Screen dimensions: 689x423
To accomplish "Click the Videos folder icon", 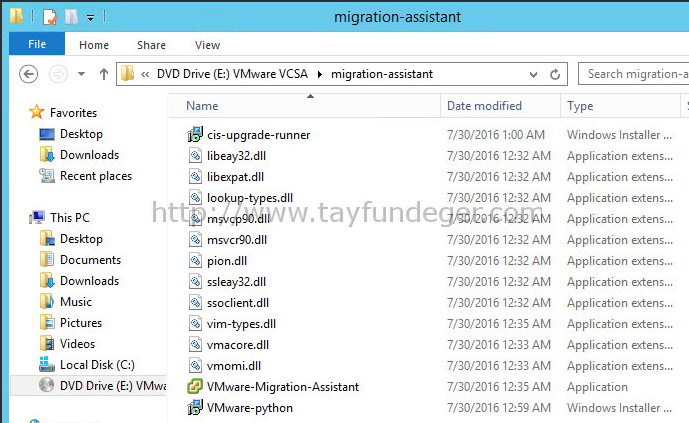I will pyautogui.click(x=47, y=343).
